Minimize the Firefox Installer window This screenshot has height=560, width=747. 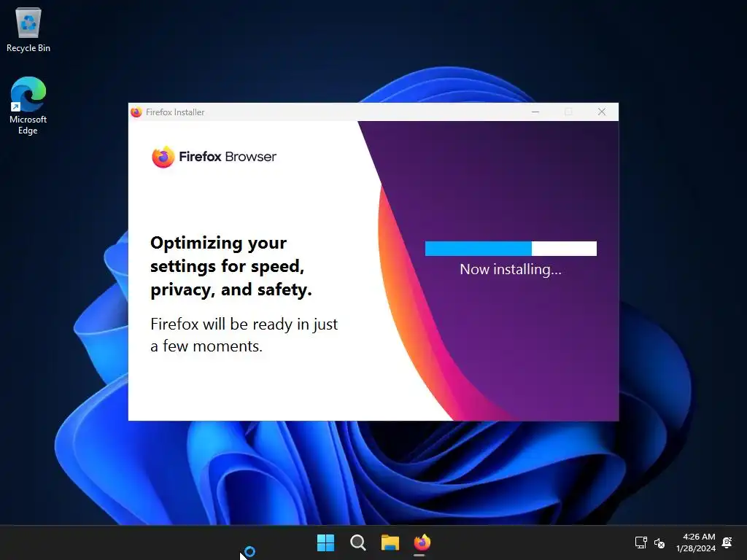coord(535,112)
